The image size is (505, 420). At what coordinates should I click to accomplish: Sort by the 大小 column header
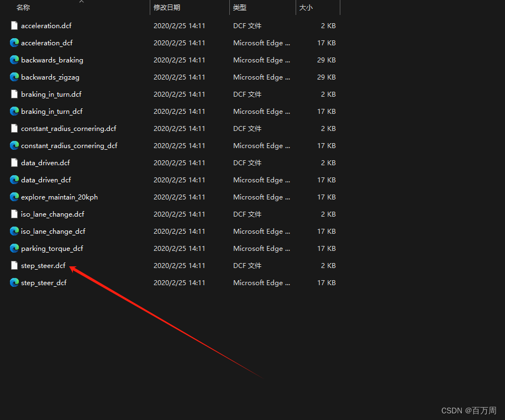[306, 7]
